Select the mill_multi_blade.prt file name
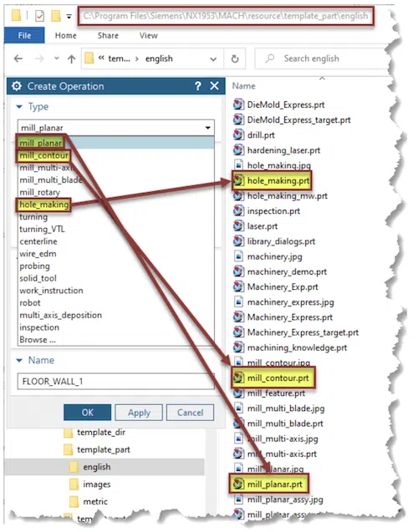The height and width of the screenshot is (532, 418). point(285,423)
